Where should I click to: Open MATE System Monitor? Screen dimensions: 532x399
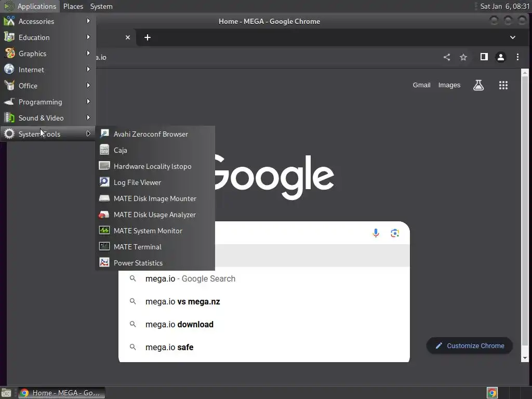155,231
